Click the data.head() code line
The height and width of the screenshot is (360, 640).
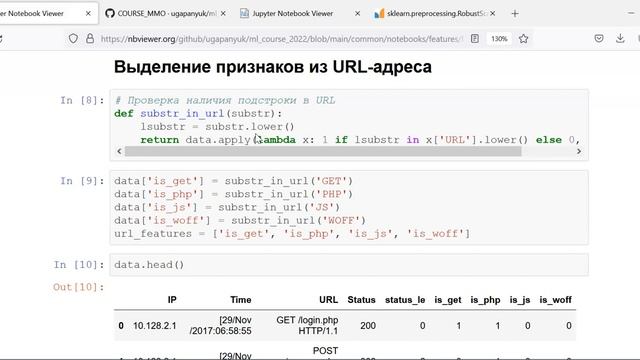coord(149,265)
